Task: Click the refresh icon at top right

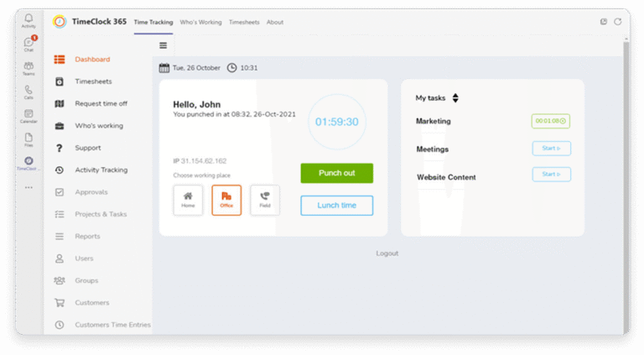Action: pos(618,22)
